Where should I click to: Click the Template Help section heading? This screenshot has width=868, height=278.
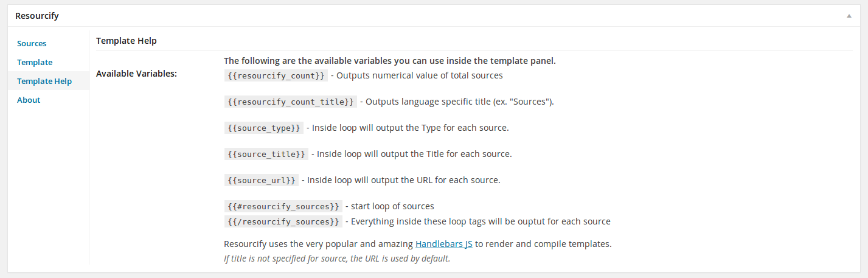coord(127,41)
